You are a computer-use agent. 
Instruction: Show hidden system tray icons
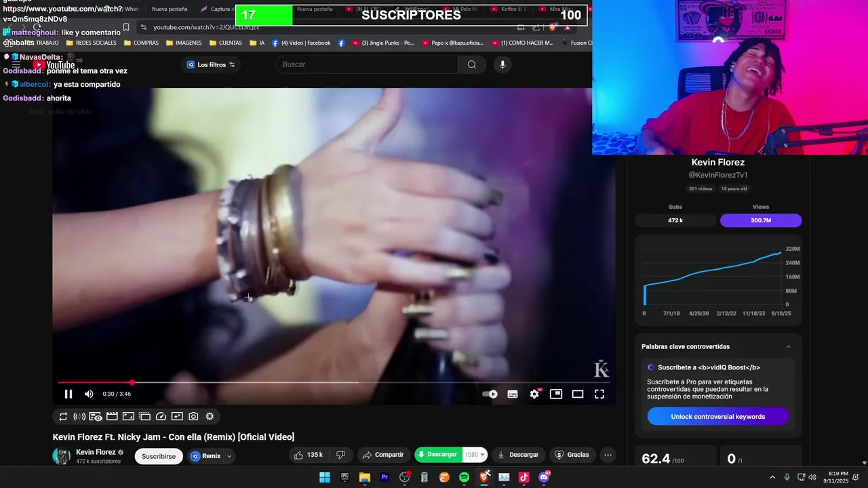pyautogui.click(x=772, y=477)
